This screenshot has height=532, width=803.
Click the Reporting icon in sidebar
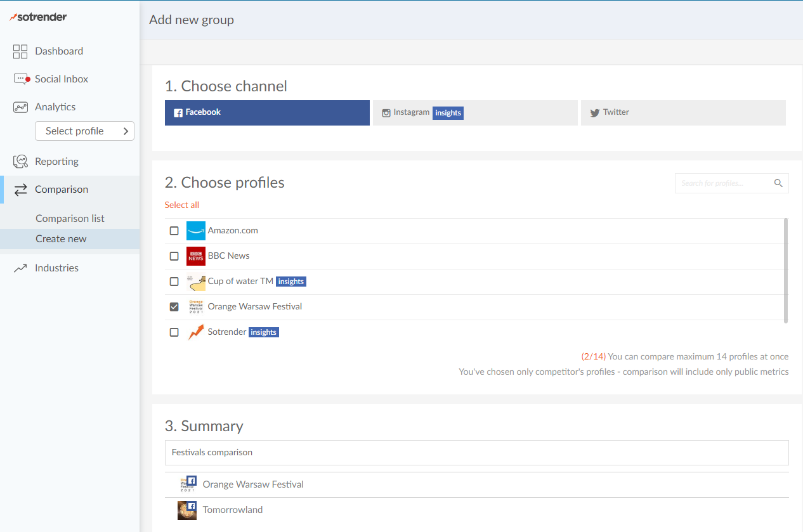[20, 162]
